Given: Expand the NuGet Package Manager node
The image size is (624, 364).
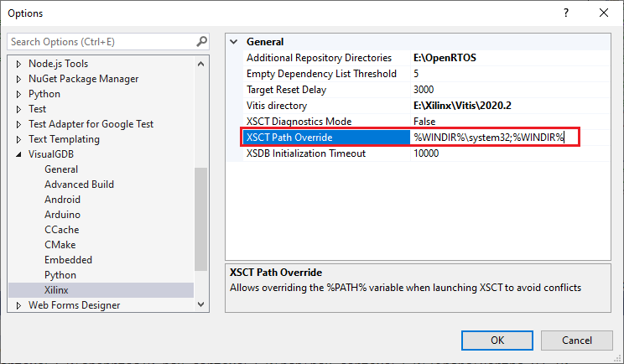Looking at the screenshot, I should click(18, 79).
